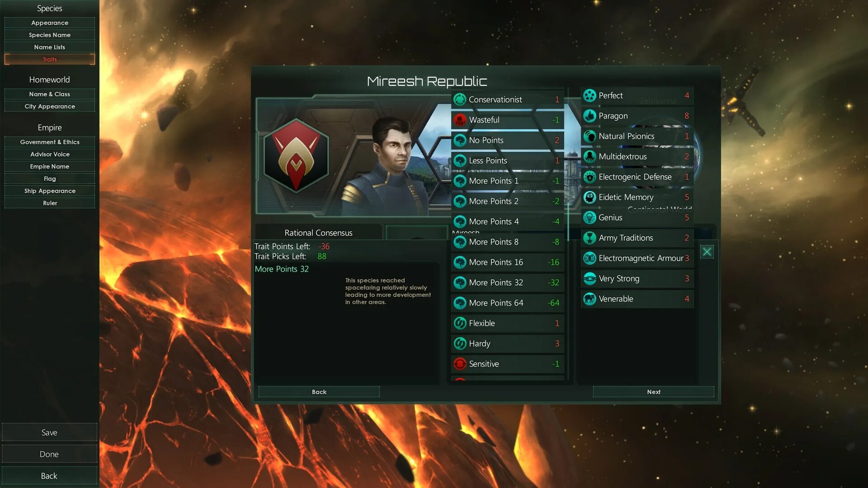Click the empire flag emblem
Screen dimensions: 868x488
click(x=296, y=156)
